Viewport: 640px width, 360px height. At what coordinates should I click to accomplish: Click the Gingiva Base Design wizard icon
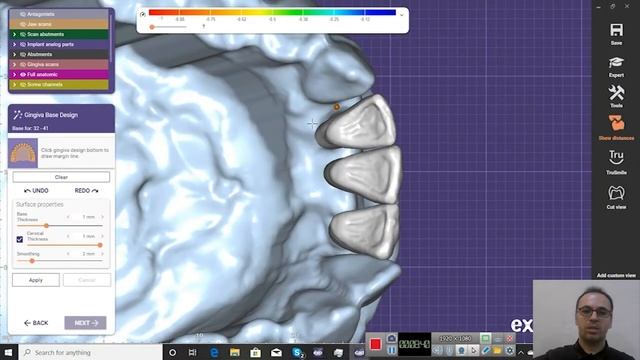(x=17, y=115)
